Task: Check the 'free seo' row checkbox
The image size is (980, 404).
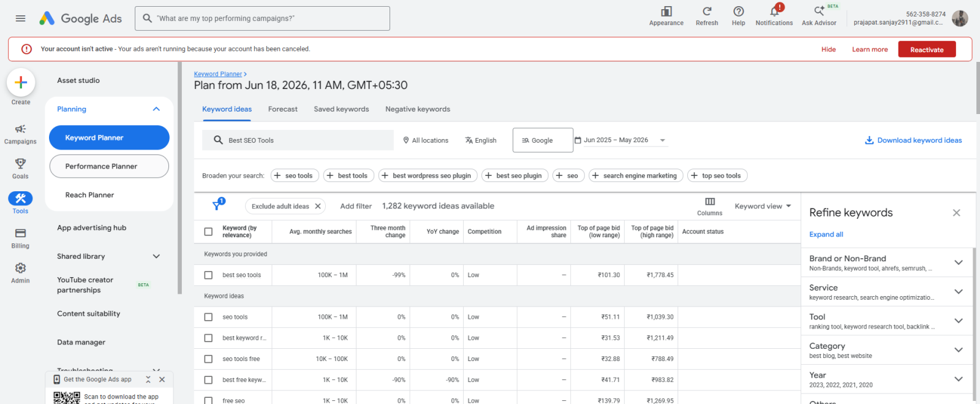Action: click(208, 400)
